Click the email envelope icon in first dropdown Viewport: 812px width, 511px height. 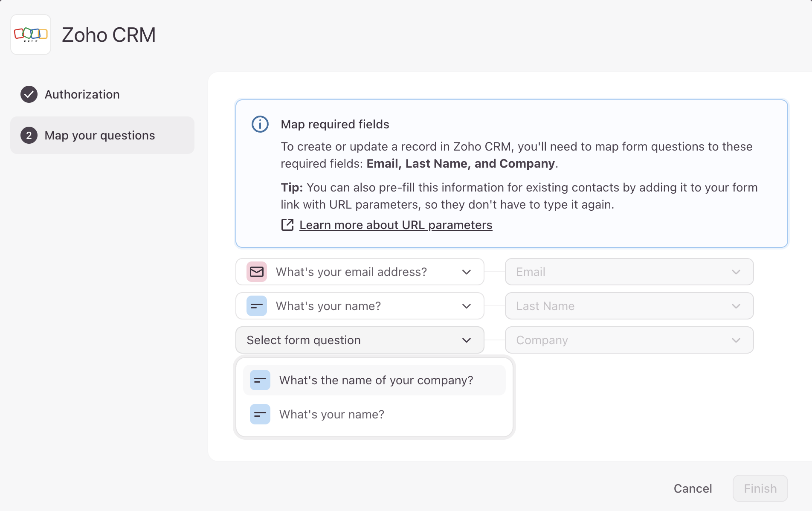[257, 272]
